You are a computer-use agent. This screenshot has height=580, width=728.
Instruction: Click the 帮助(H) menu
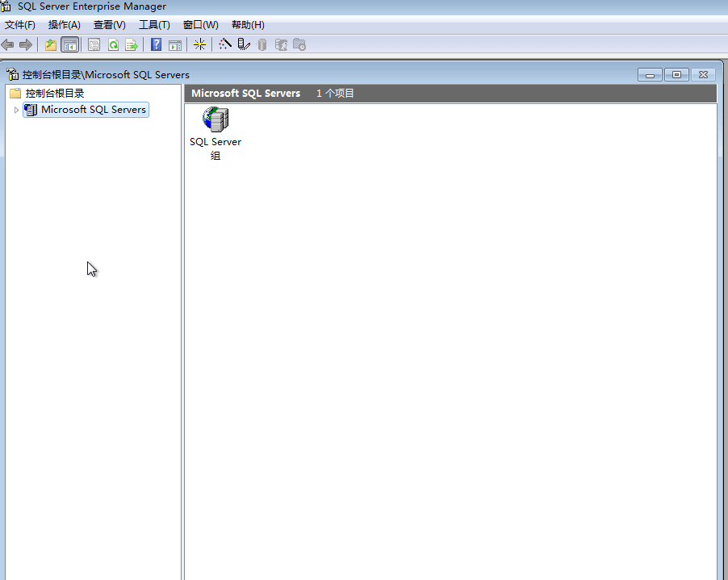click(247, 25)
